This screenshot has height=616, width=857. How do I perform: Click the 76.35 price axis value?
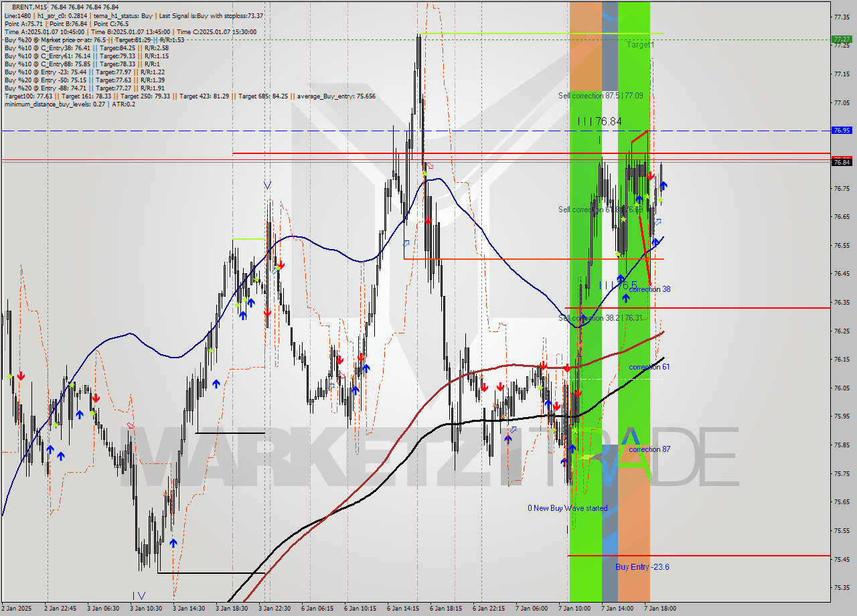[842, 302]
